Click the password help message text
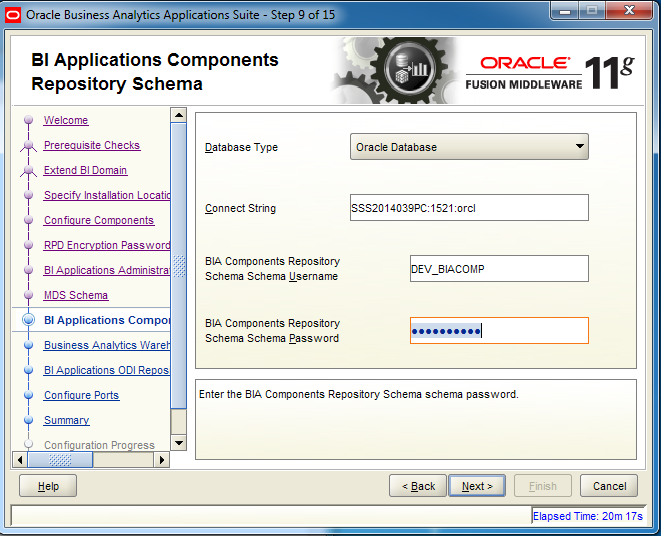The height and width of the screenshot is (536, 661). [x=359, y=394]
